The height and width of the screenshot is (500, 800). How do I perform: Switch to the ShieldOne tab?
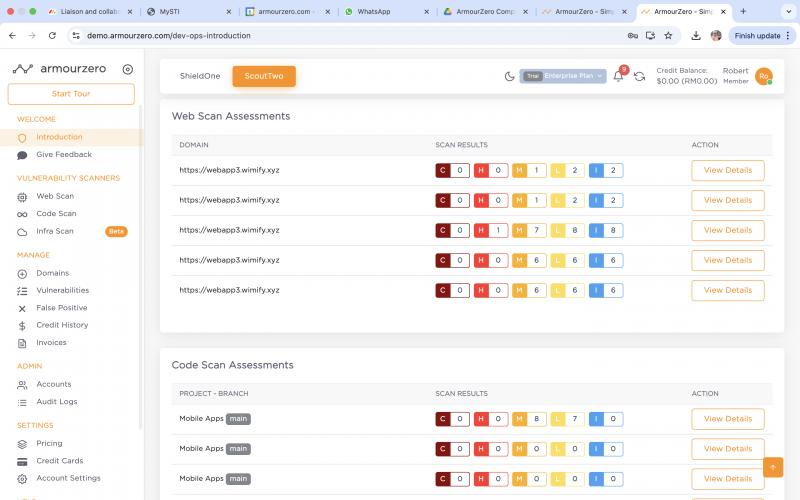pos(200,76)
